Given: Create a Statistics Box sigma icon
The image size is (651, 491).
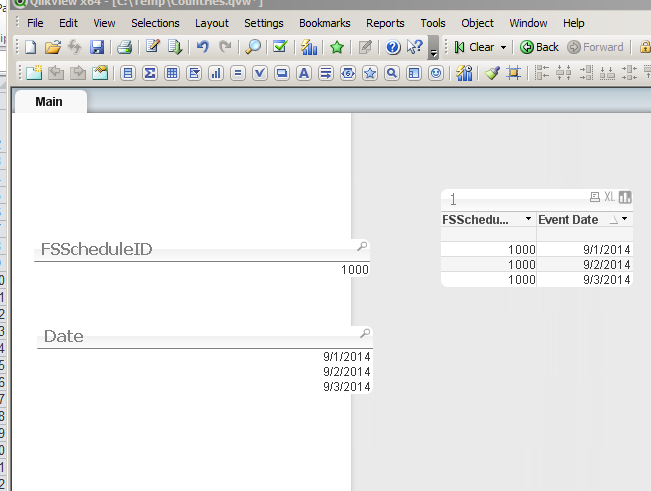Looking at the screenshot, I should click(150, 73).
